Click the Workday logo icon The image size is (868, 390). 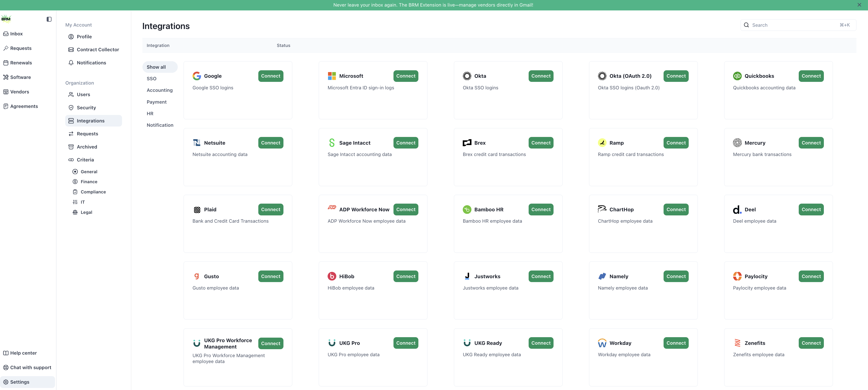pos(602,343)
